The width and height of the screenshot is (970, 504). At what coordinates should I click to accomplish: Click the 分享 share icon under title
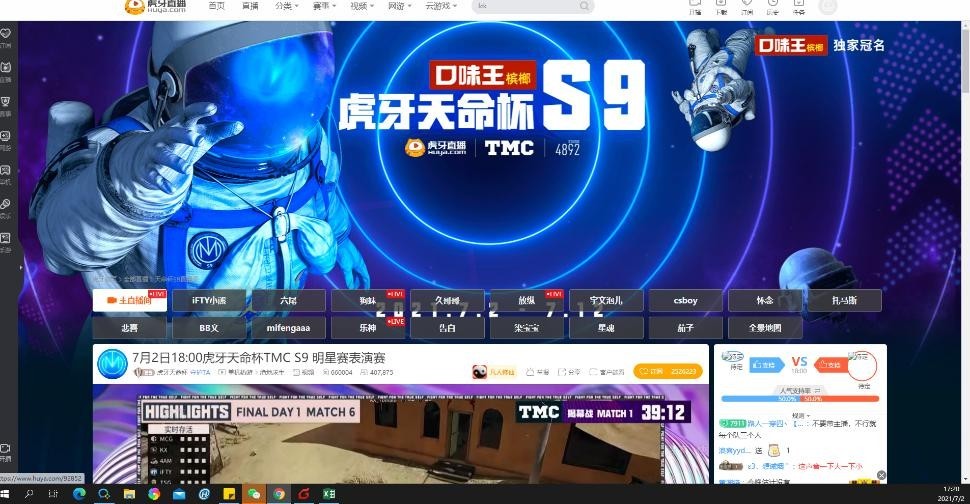[x=569, y=372]
